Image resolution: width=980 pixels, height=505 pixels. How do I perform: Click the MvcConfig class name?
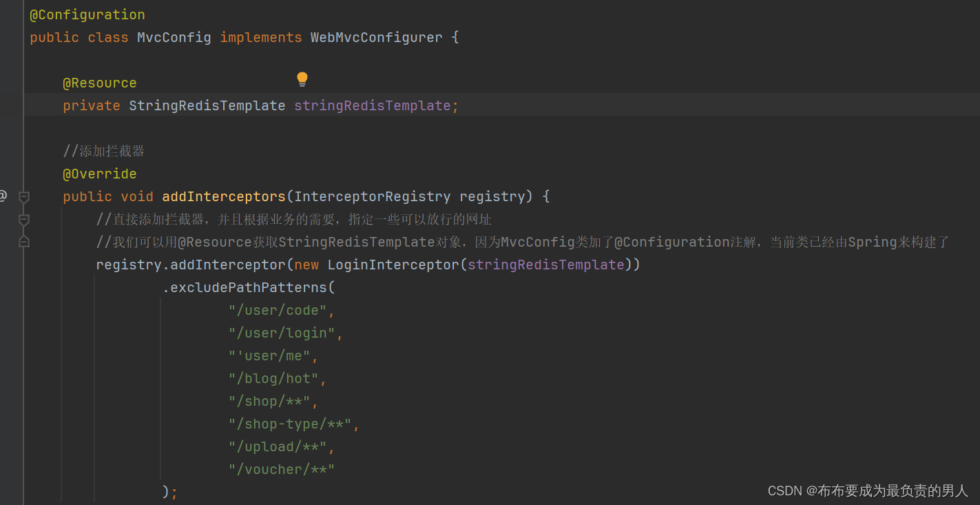(x=174, y=37)
